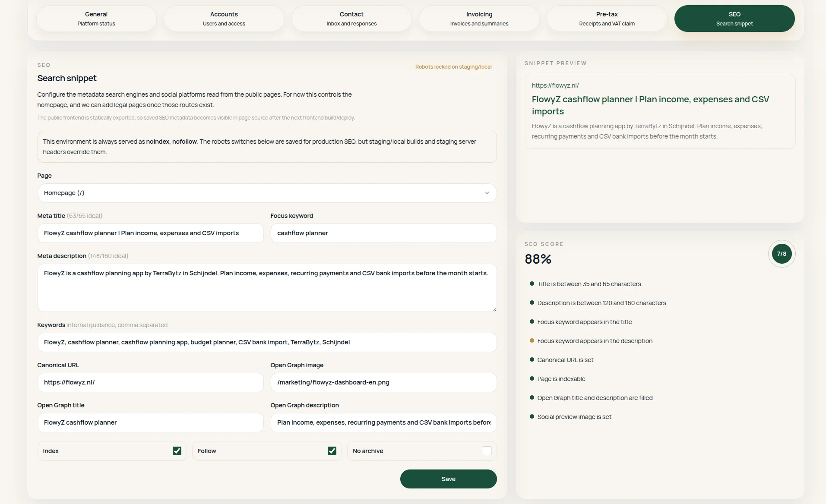
Task: Click the '(148/160 ideal)' description counter
Action: [108, 256]
